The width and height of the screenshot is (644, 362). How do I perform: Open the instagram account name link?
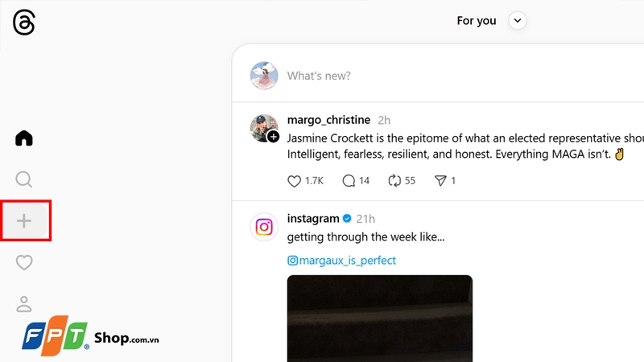[x=313, y=219]
